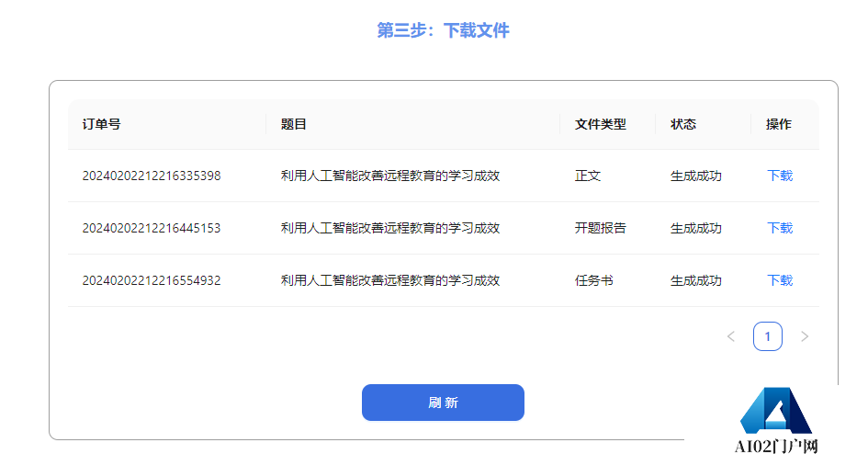Image resolution: width=868 pixels, height=454 pixels.
Task: Click the title in the 任务书 row
Action: [x=390, y=280]
